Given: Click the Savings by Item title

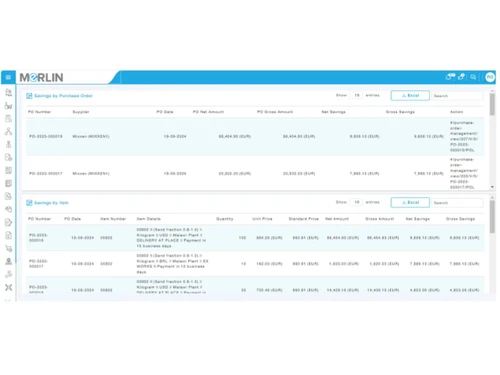Looking at the screenshot, I should (51, 203).
